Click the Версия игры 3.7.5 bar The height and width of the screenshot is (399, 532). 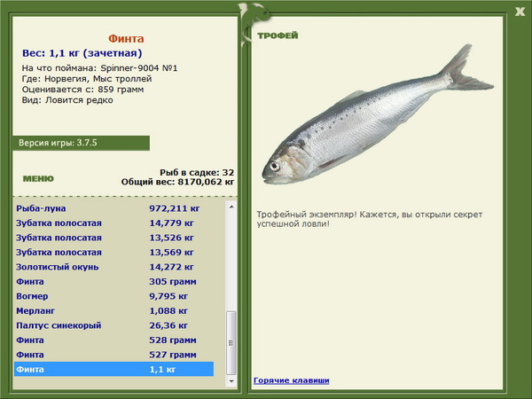(81, 143)
